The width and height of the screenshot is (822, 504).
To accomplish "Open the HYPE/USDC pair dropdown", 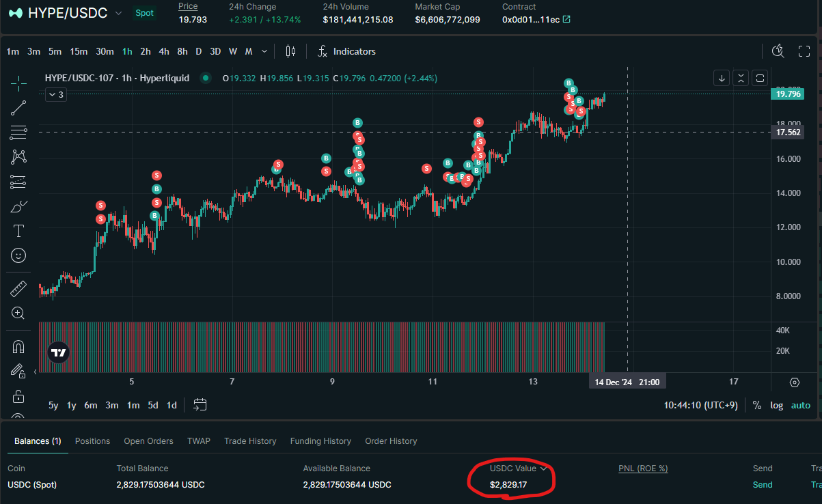I will click(x=119, y=13).
